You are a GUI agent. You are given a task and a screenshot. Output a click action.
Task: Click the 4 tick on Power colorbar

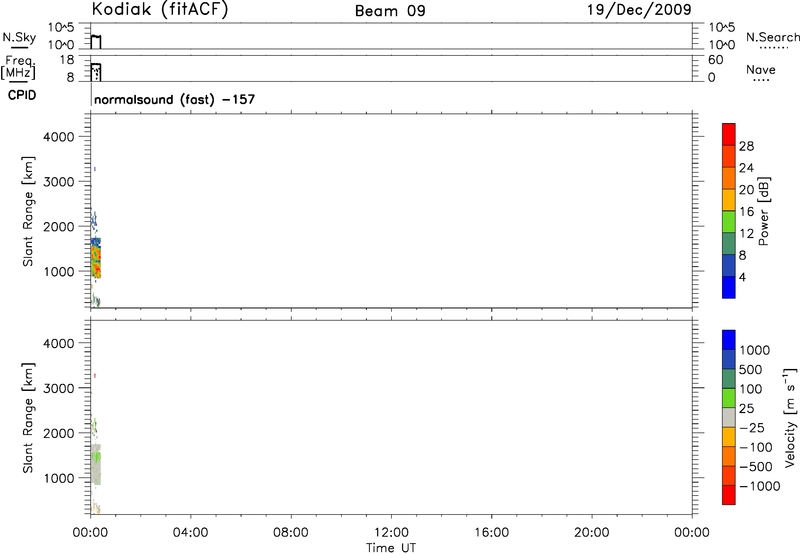click(742, 277)
